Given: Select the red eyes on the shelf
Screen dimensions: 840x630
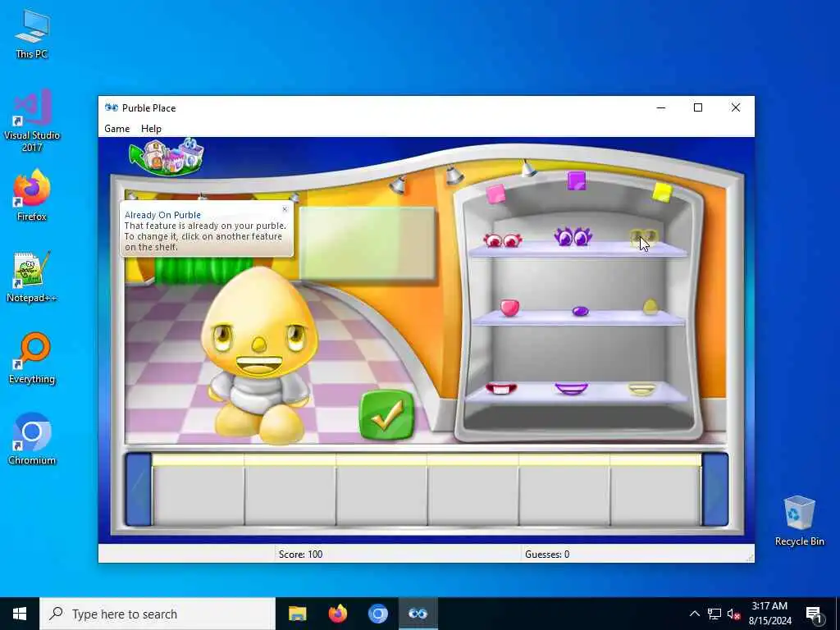Looking at the screenshot, I should (503, 240).
